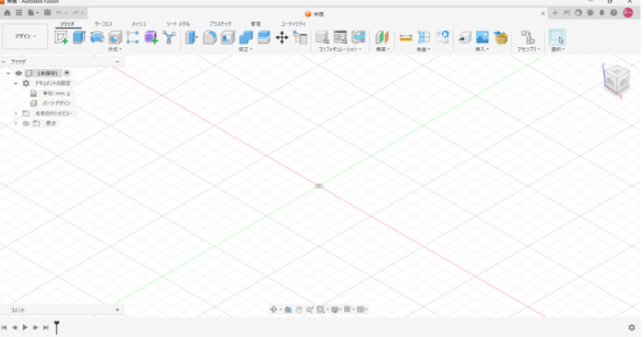644x337 pixels.
Task: Expand the 名前の付いたビュー folder
Action: click(x=16, y=113)
